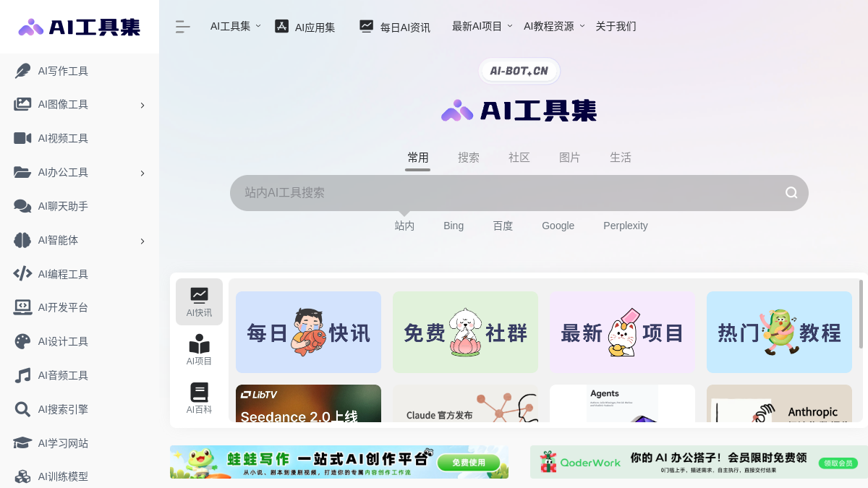
Task: Open the 关于我们 page
Action: pyautogui.click(x=616, y=26)
